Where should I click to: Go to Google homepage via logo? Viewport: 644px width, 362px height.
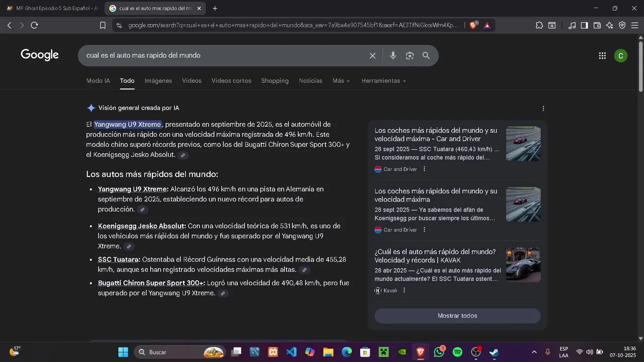(40, 55)
